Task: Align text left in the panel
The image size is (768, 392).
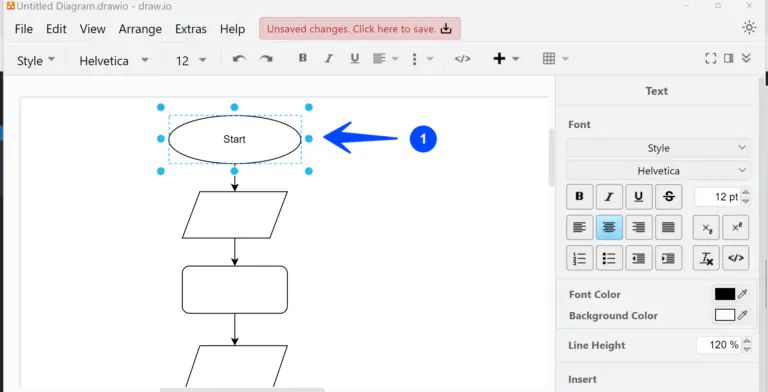Action: click(x=579, y=227)
